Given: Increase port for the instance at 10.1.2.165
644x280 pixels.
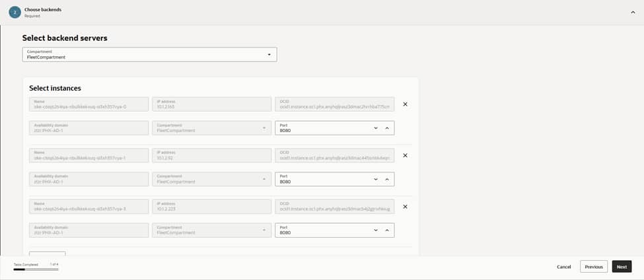Looking at the screenshot, I should click(x=387, y=128).
